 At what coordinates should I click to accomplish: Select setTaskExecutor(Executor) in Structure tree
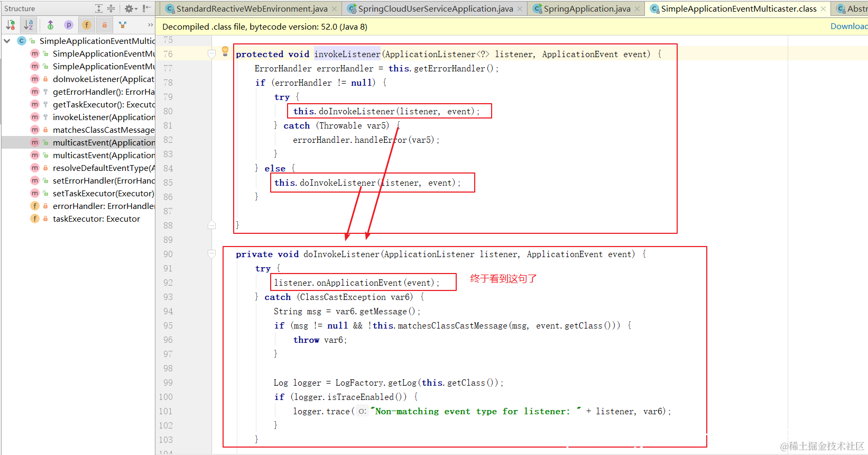point(103,193)
